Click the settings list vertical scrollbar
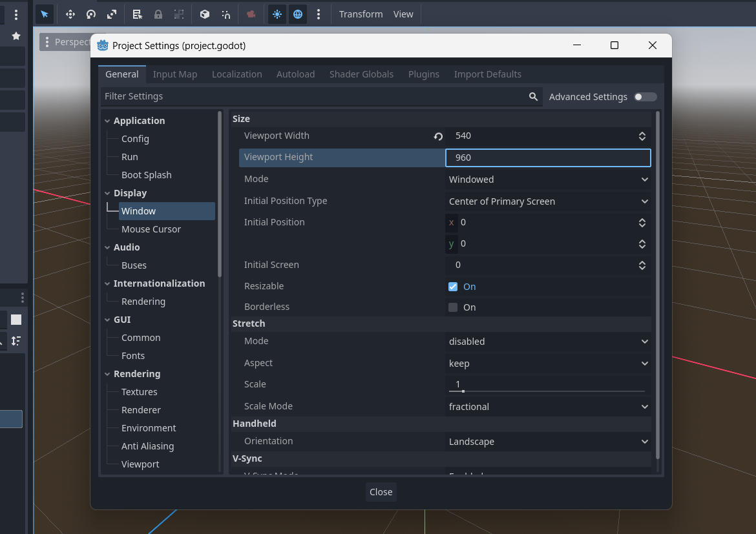The image size is (756, 534). (658, 284)
